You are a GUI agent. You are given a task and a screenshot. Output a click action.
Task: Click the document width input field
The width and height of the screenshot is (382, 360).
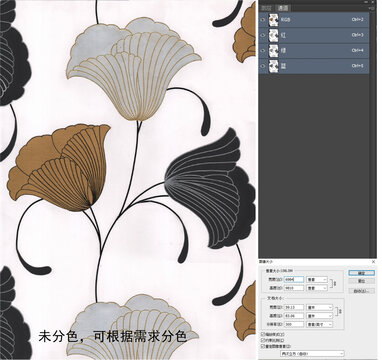(294, 307)
